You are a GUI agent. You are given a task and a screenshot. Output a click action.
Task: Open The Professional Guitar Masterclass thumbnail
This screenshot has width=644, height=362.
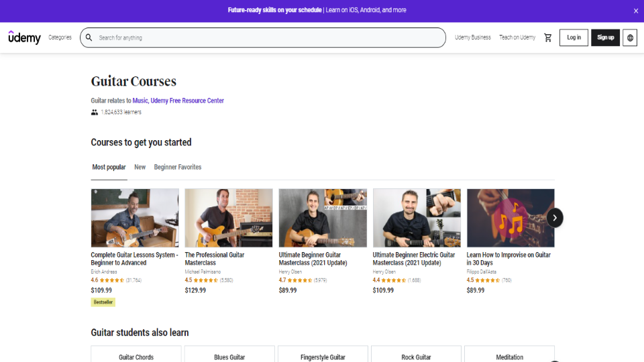[229, 218]
